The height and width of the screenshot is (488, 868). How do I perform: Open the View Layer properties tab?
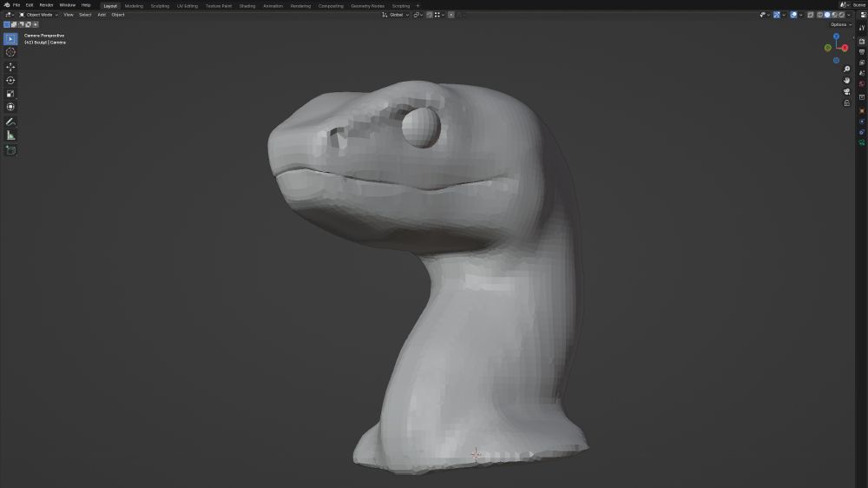click(x=862, y=63)
